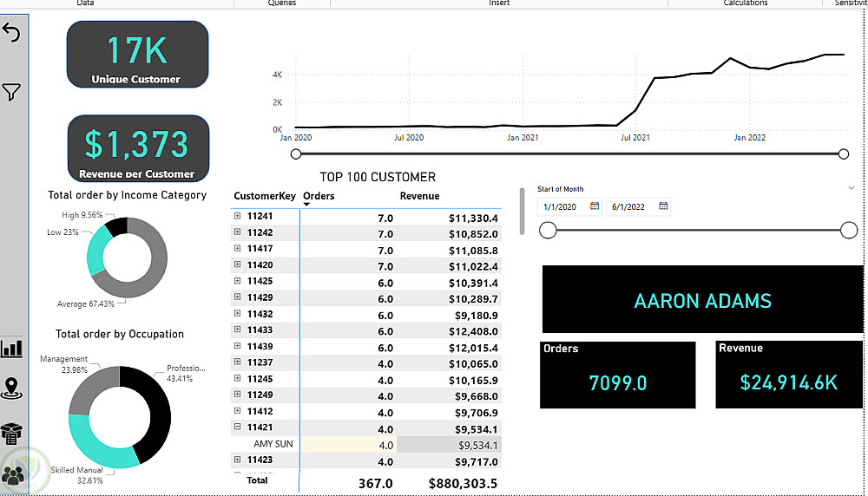868x496 pixels.
Task: Sort table by Orders column header
Action: (x=319, y=196)
